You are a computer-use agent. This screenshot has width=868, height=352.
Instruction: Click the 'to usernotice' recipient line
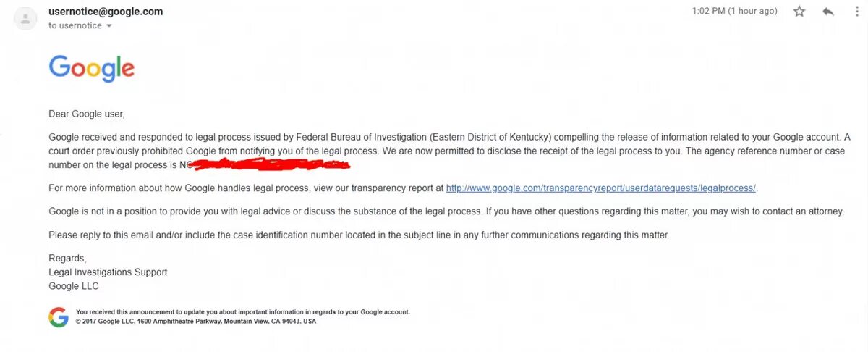click(x=75, y=26)
